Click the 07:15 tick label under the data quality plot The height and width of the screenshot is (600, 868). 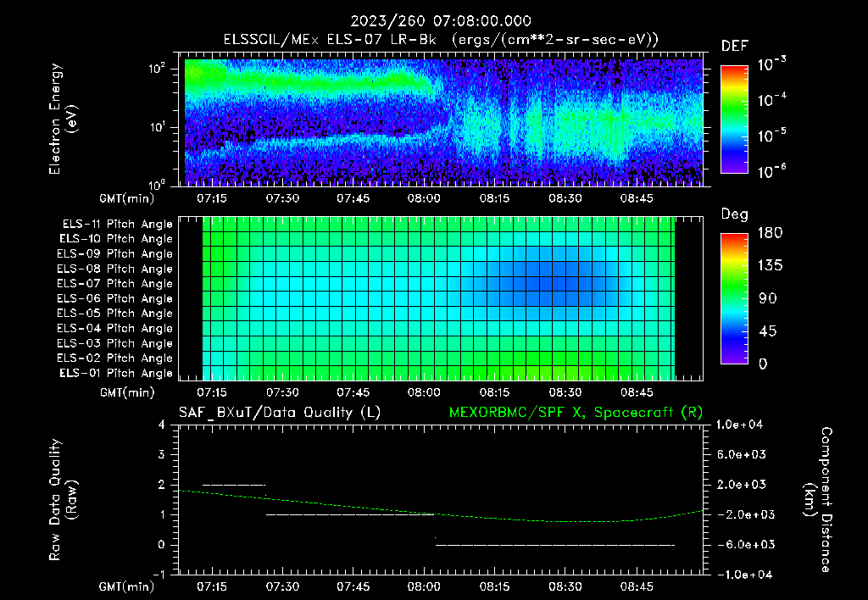click(212, 586)
